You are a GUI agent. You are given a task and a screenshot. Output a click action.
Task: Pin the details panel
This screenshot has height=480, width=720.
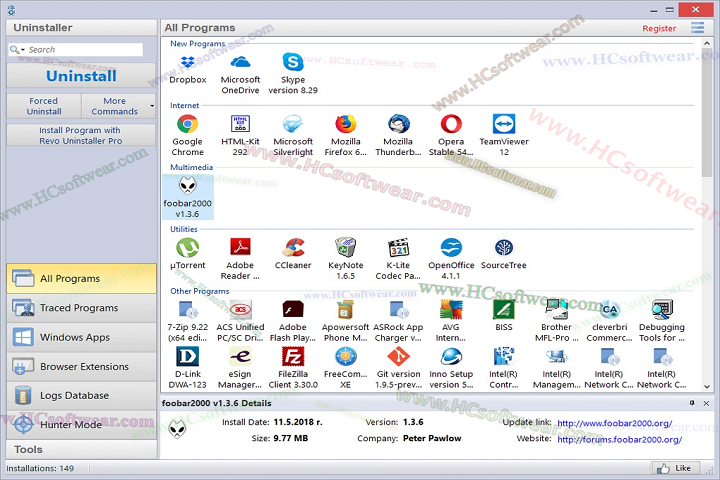(692, 403)
